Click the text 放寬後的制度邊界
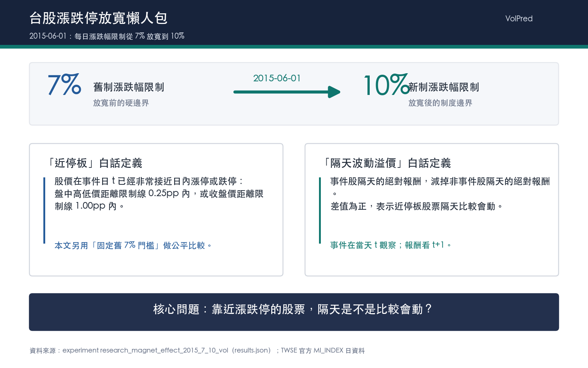 (440, 103)
